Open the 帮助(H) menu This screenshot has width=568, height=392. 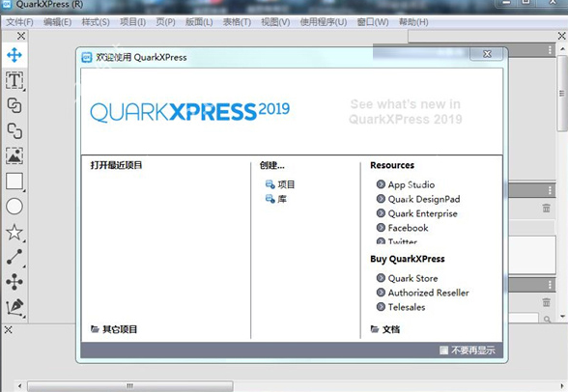click(x=413, y=22)
